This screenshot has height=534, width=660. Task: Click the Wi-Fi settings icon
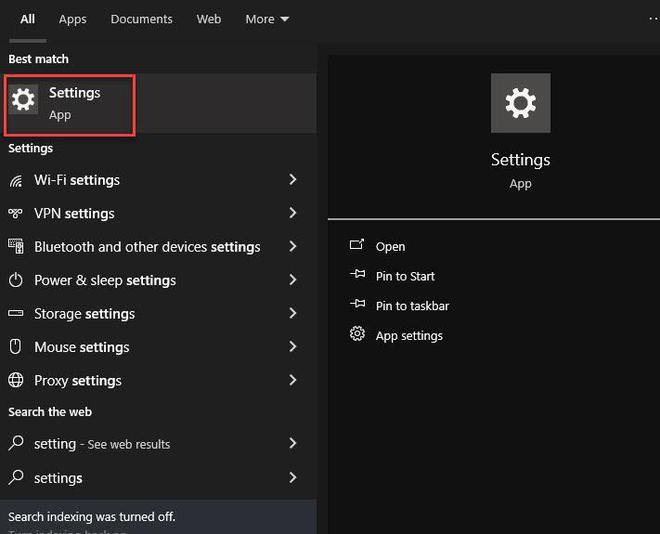click(x=16, y=181)
